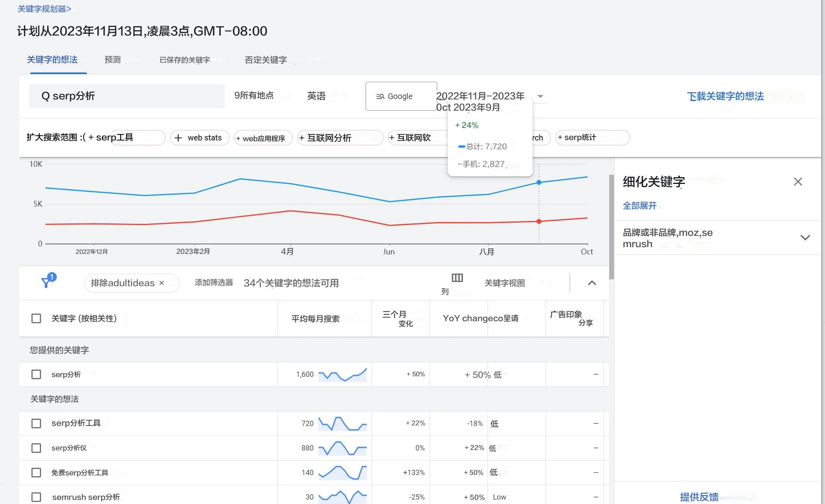Click the 34个关键字的想法可用 text
The height and width of the screenshot is (504, 825).
291,283
